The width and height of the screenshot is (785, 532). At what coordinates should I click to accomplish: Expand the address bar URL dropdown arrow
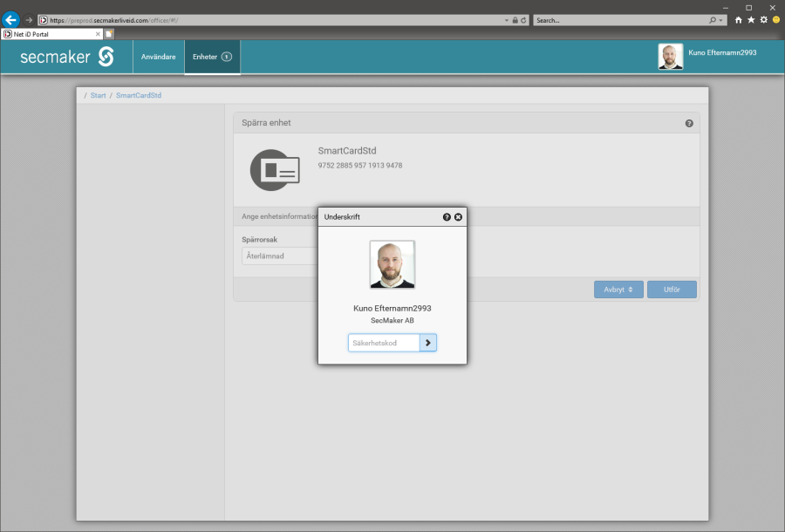[507, 19]
